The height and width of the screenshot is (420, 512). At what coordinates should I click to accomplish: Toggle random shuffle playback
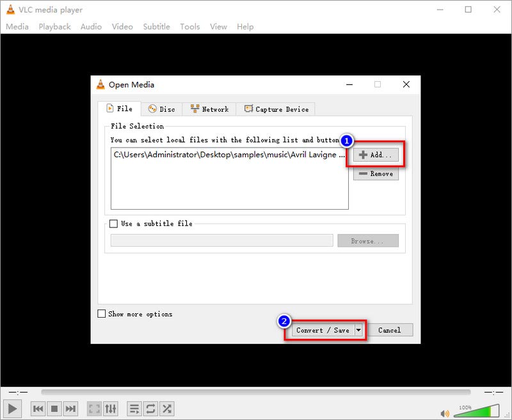click(x=167, y=408)
